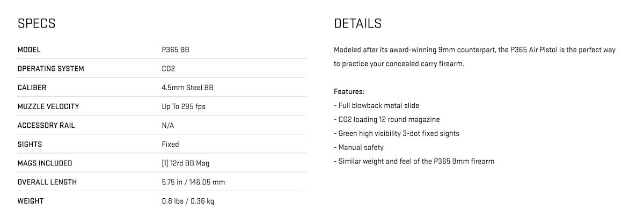Click the CALIBER row label
Viewport: 644px width, 224px height.
(x=32, y=88)
